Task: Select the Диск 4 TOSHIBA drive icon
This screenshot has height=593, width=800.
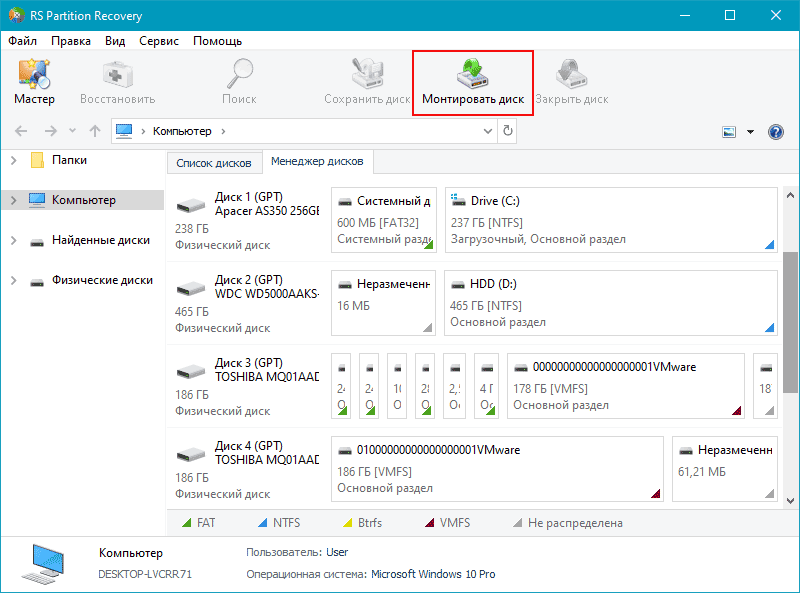Action: click(x=190, y=455)
